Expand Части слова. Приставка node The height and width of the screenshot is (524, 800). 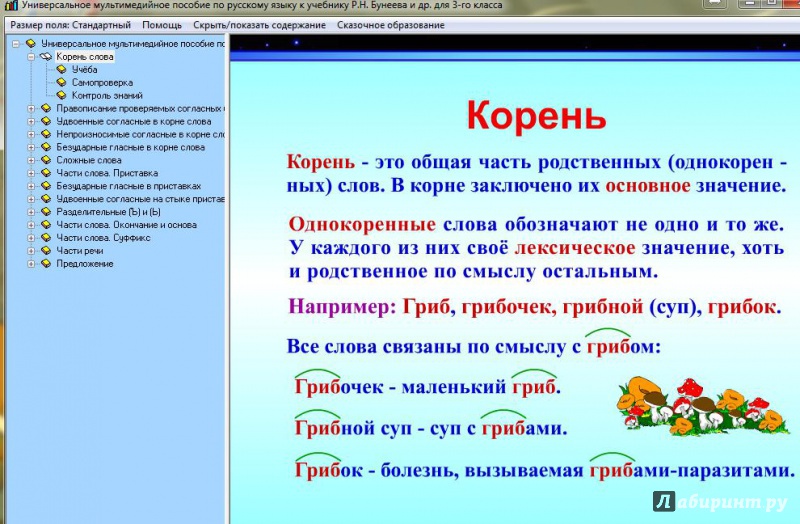click(x=31, y=173)
